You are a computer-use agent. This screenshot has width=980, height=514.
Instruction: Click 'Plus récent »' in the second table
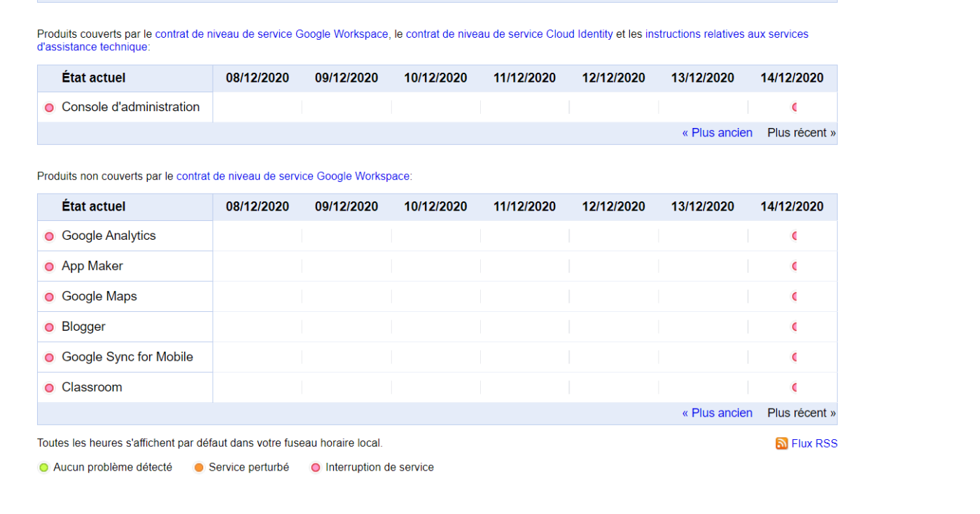point(801,413)
